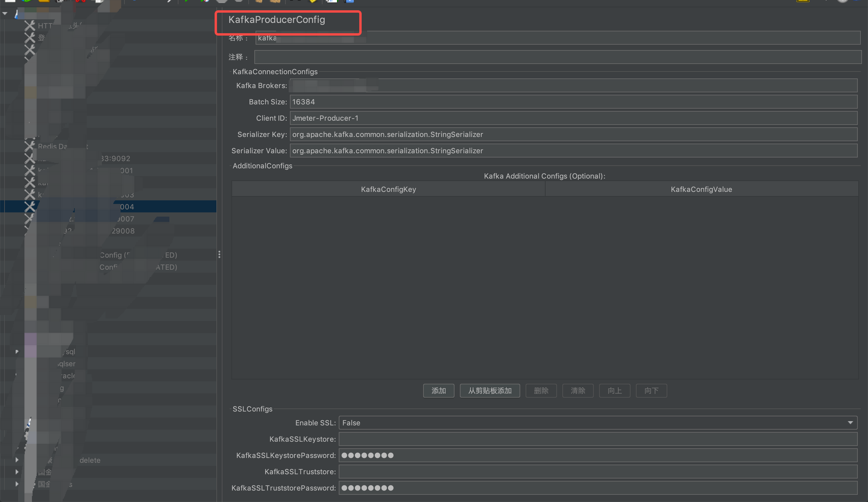Collapse the root test plan node arrow
Screen dimensions: 868x502
point(5,13)
